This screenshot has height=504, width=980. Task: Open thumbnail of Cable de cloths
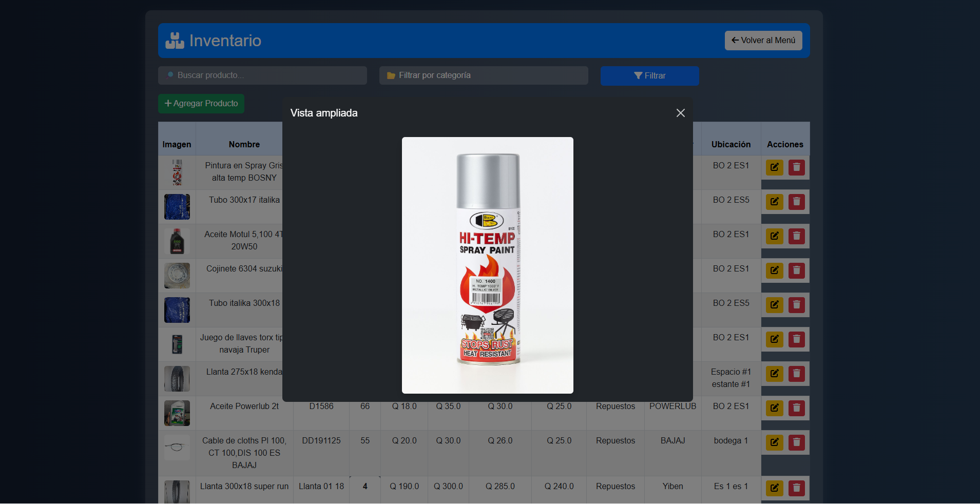177,448
